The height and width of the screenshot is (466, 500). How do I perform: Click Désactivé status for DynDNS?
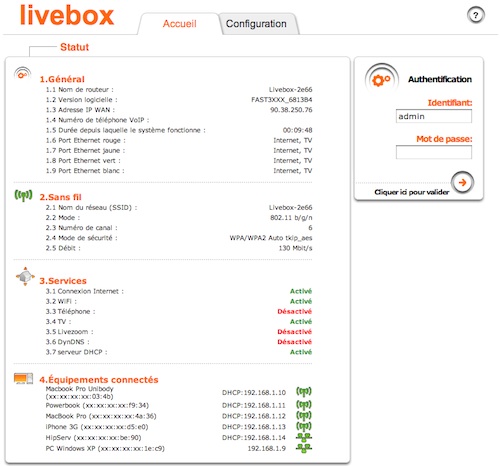pos(294,342)
